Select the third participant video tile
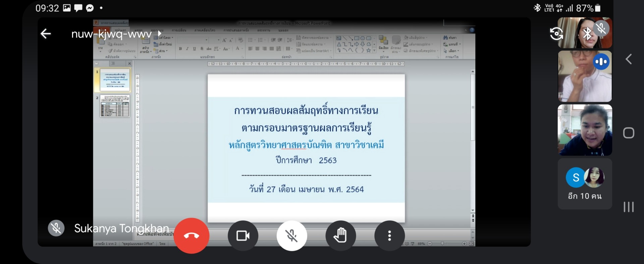 (x=585, y=130)
